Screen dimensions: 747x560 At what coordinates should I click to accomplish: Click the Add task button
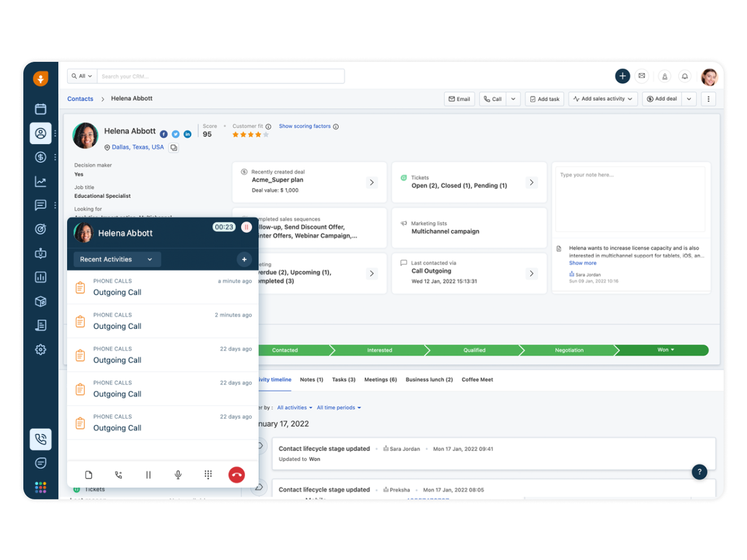(544, 99)
